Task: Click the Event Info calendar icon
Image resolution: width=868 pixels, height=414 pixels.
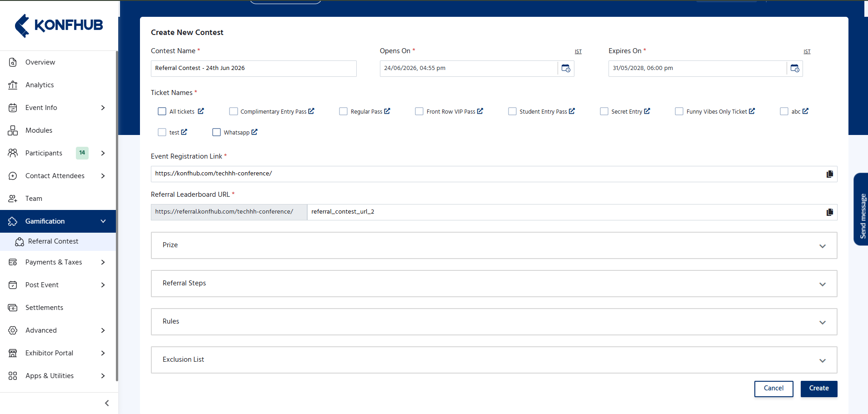Action: point(13,108)
